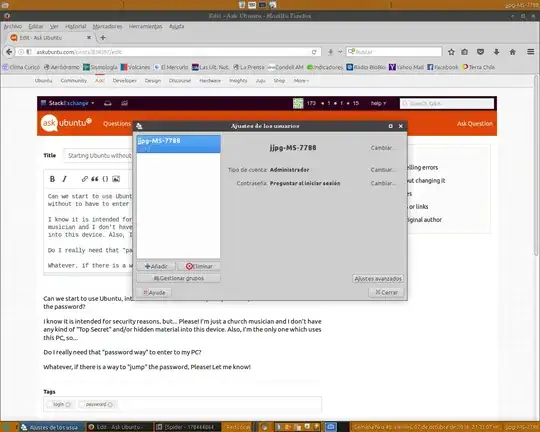Viewport: 540px width, 432px height.
Task: Insert a hyperlink with the link icon
Action: click(84, 179)
